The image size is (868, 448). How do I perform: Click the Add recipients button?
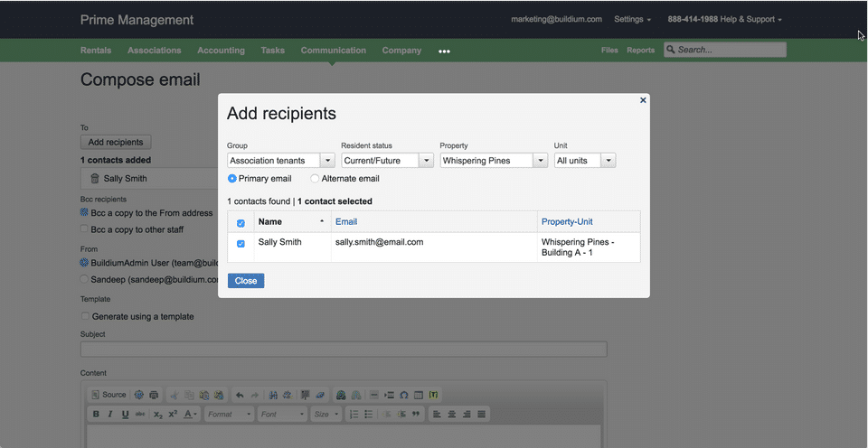tap(116, 142)
